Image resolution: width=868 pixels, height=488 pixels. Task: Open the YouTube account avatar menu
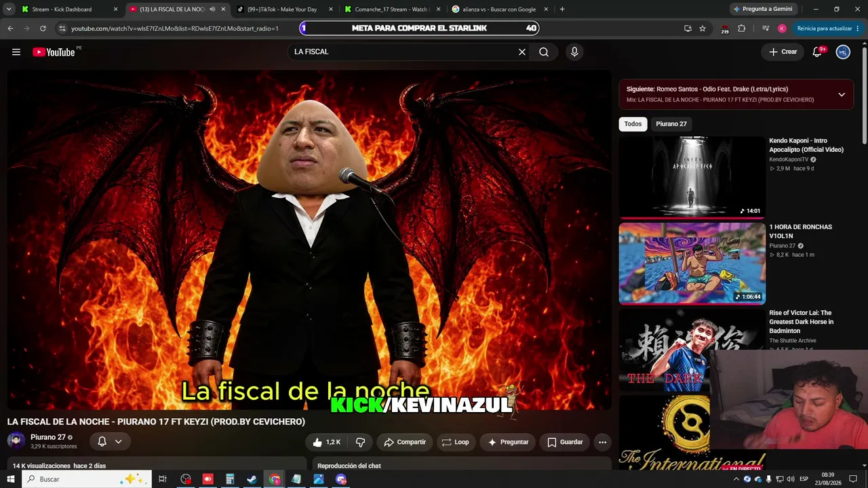click(843, 52)
